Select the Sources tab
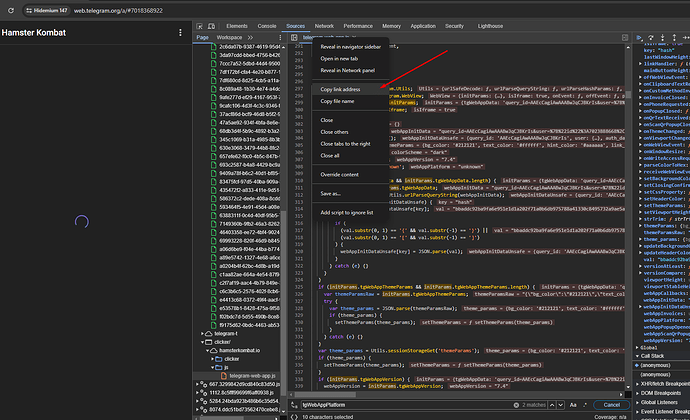 pyautogui.click(x=295, y=26)
